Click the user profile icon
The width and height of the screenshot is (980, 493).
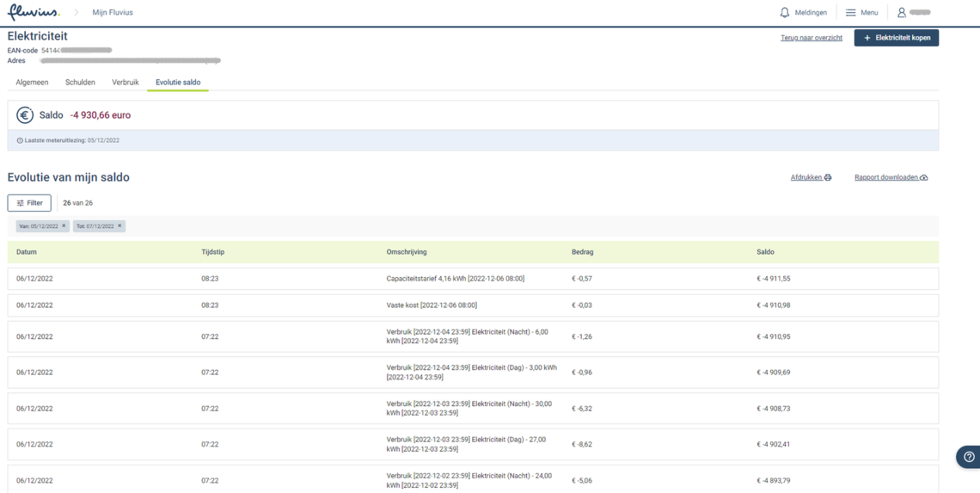[x=901, y=13]
